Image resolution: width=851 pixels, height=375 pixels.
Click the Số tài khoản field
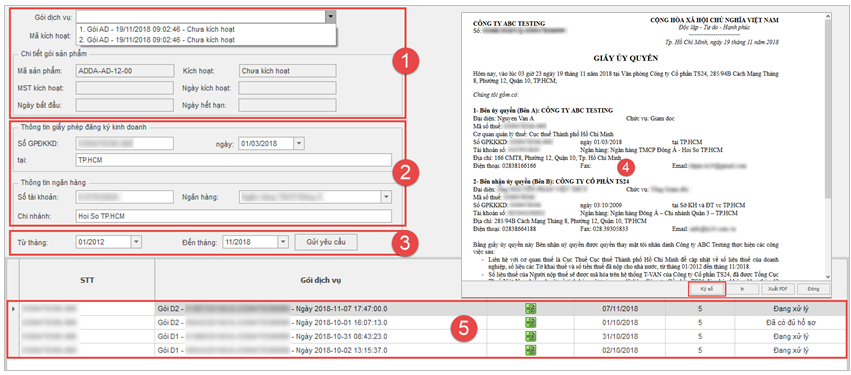click(x=124, y=196)
